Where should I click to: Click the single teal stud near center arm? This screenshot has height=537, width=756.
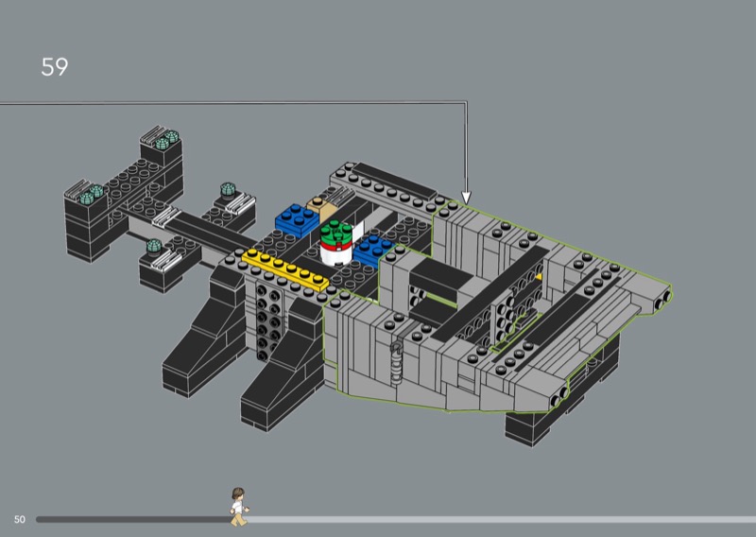[228, 190]
